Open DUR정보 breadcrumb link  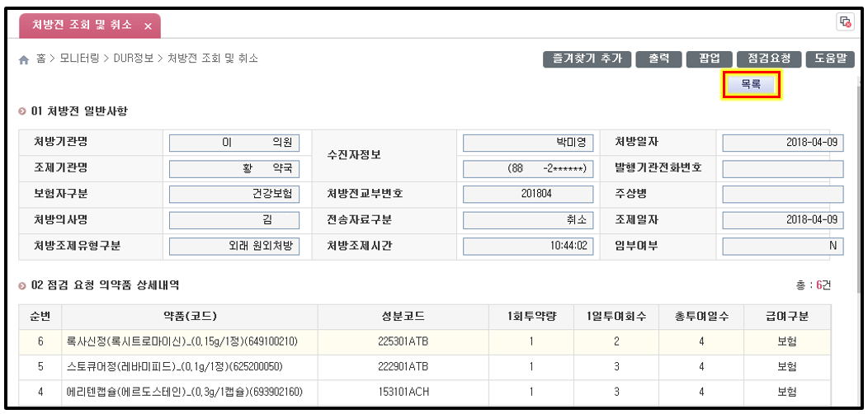click(133, 59)
